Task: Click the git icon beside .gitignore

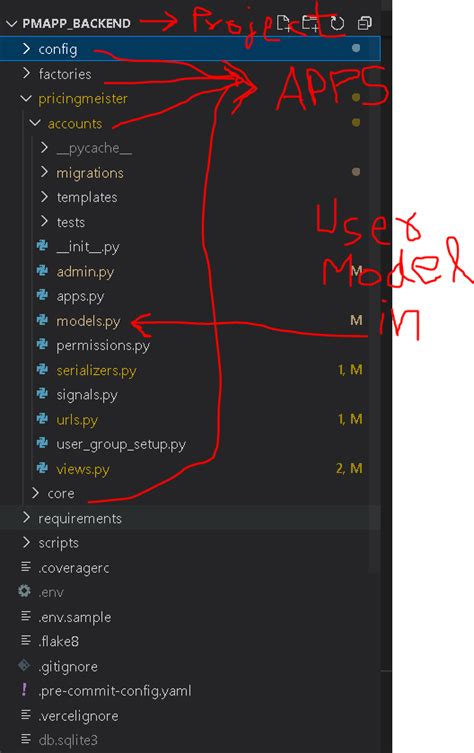Action: tap(24, 665)
